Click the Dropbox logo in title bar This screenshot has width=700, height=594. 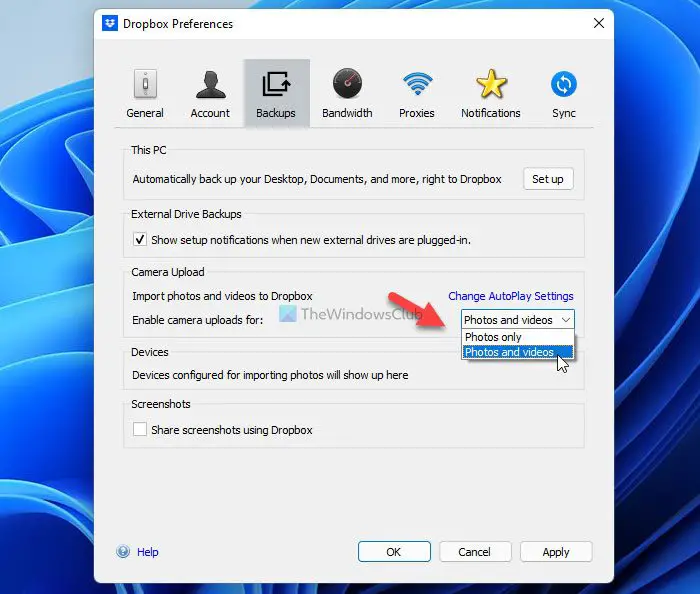click(x=110, y=23)
